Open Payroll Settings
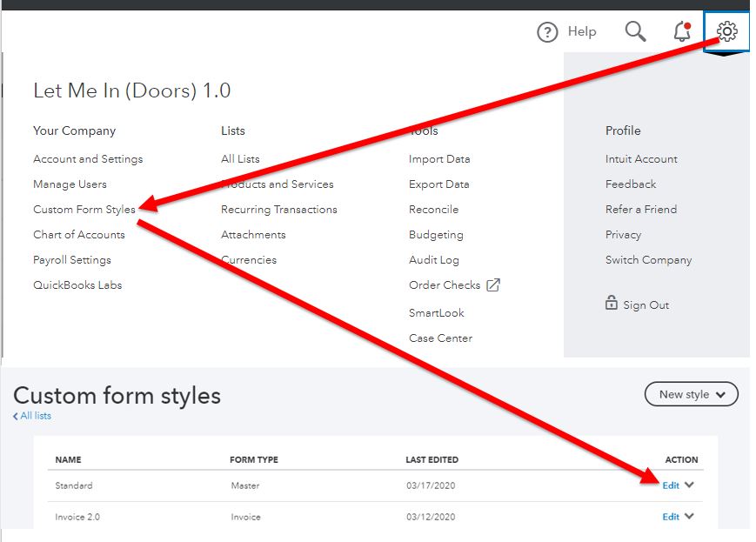Image resolution: width=756 pixels, height=542 pixels. 72,260
